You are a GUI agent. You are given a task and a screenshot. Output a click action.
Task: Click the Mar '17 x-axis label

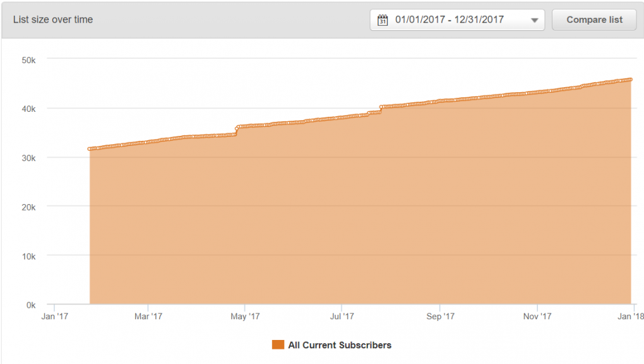tap(149, 317)
